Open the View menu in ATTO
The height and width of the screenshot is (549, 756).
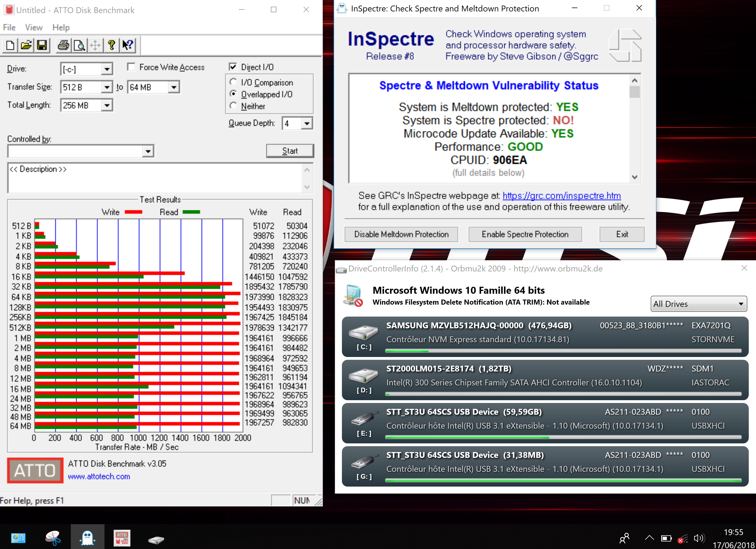click(x=34, y=27)
